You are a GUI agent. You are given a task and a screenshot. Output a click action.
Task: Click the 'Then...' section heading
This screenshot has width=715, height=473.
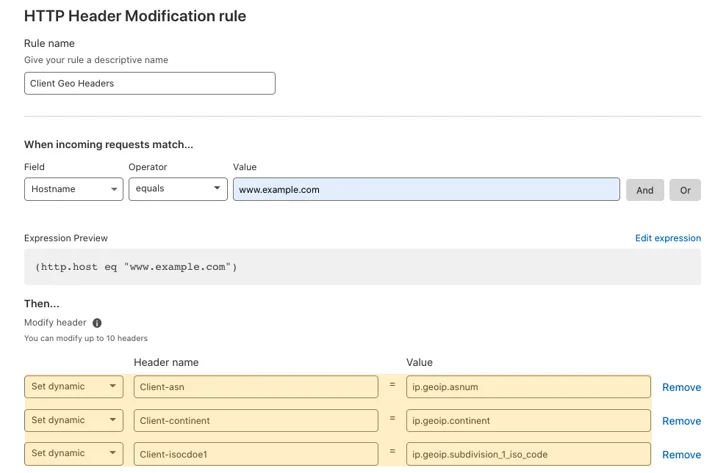click(41, 304)
